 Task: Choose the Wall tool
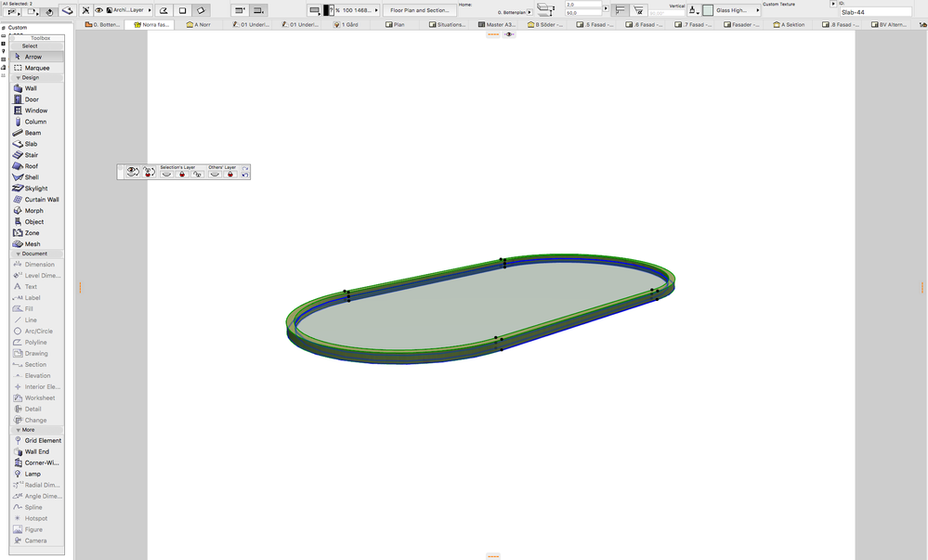click(37, 88)
